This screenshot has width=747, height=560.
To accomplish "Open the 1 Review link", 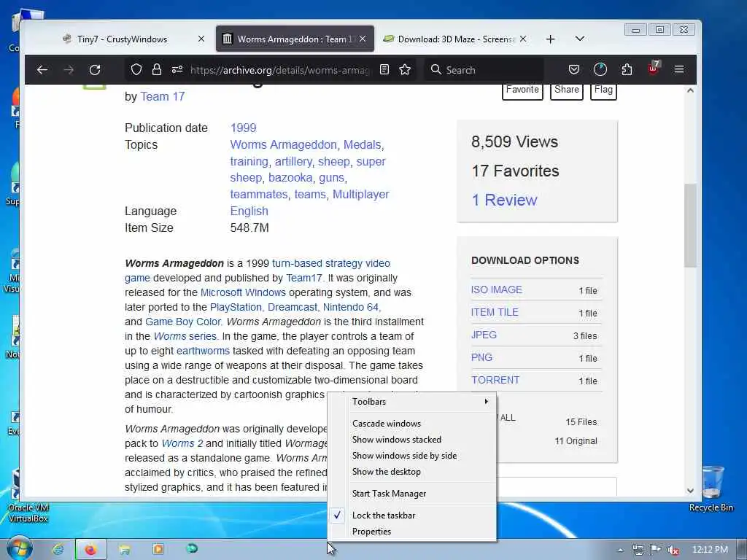I will click(x=504, y=200).
